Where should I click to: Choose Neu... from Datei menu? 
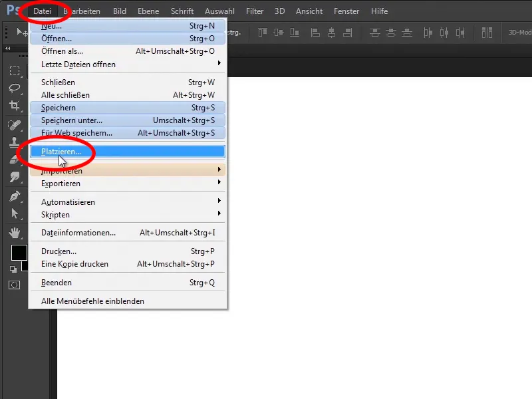(128, 26)
